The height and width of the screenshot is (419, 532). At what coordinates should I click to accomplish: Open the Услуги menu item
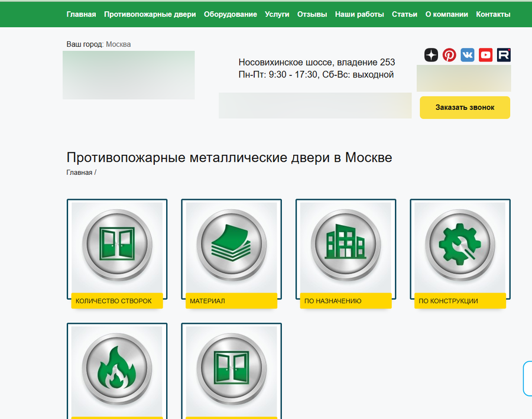click(x=277, y=14)
